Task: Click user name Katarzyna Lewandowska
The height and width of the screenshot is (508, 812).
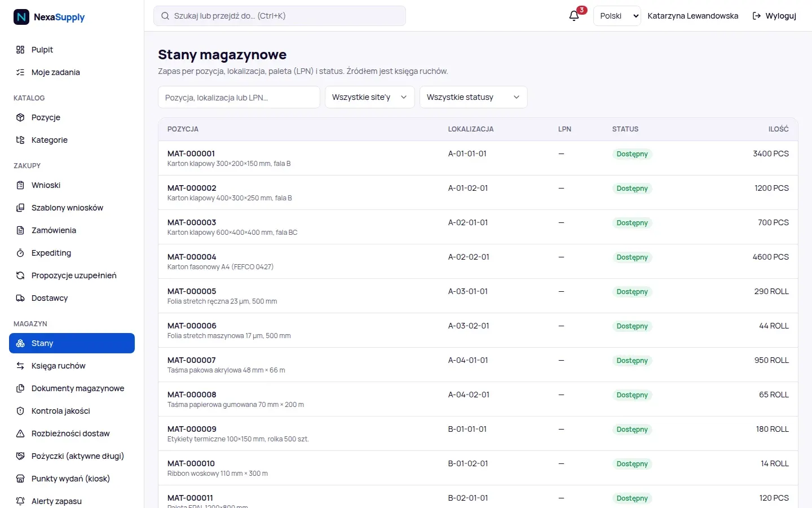Action: [693, 16]
